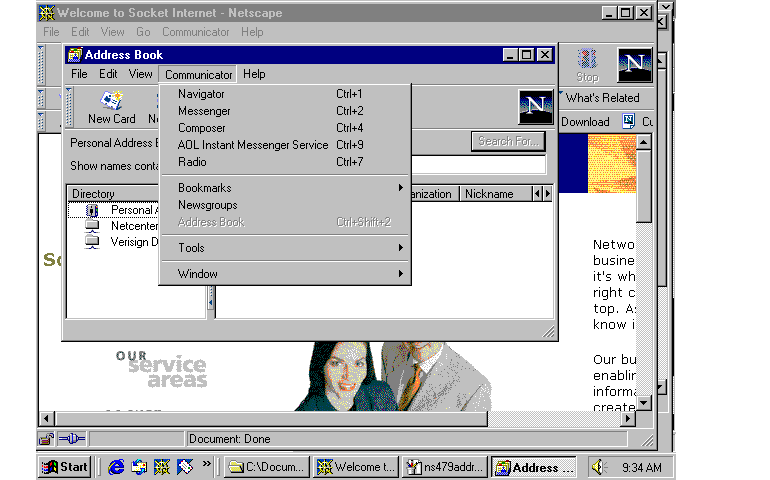Open the Address Book File menu
770x480 pixels.
coord(79,74)
